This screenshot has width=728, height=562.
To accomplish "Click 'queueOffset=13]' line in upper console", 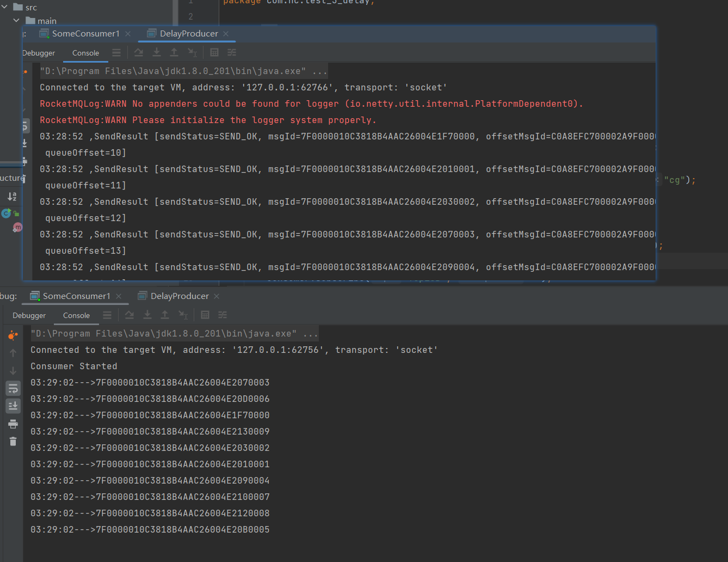I will [85, 251].
